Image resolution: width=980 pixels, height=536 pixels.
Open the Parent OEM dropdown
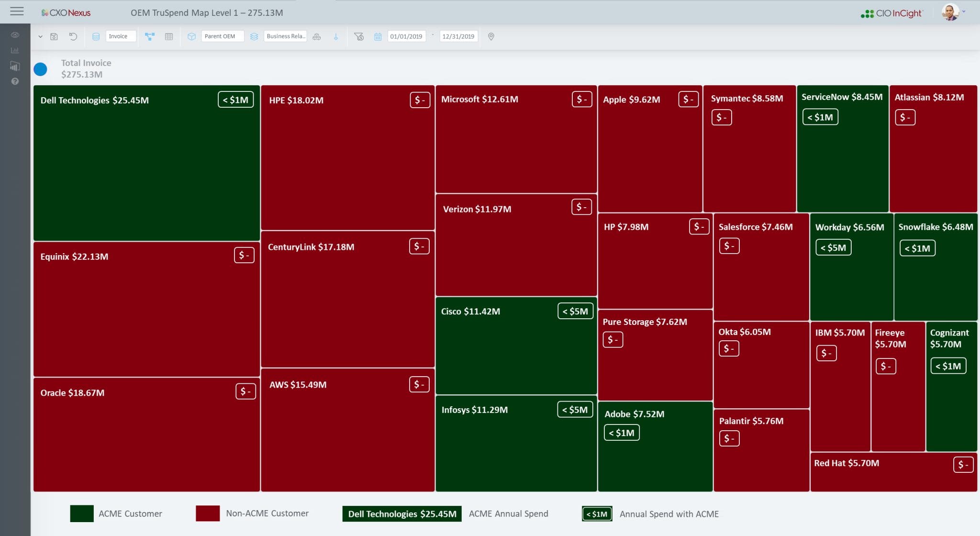(220, 35)
